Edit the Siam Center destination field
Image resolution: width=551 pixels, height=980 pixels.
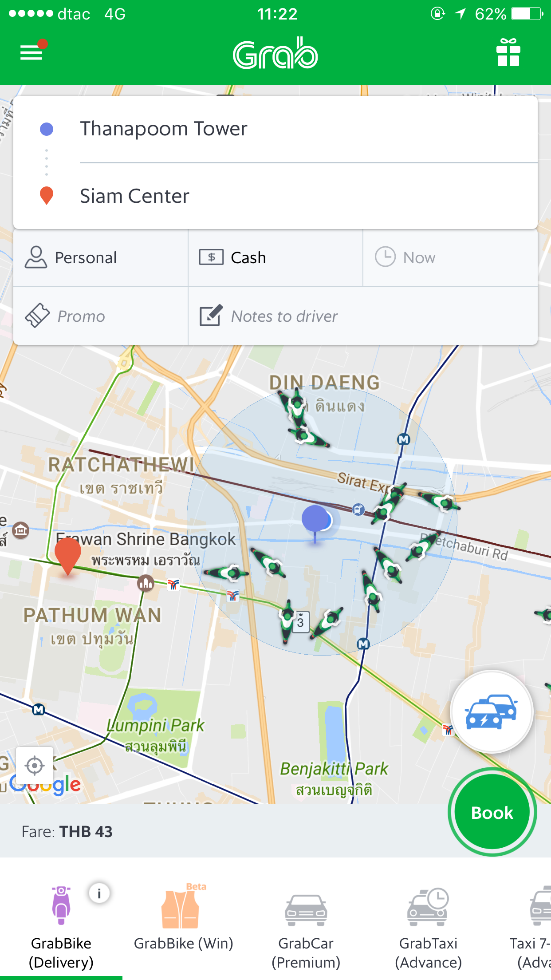click(x=275, y=196)
